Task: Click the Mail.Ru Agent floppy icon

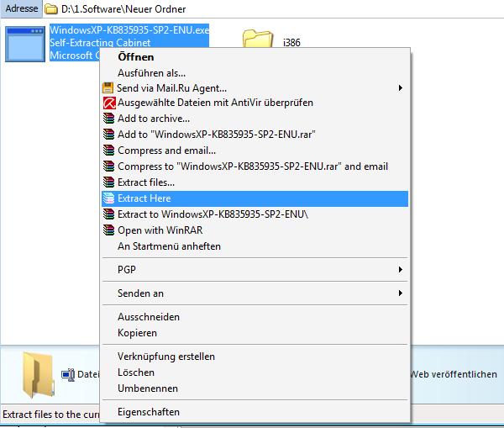Action: pos(108,87)
